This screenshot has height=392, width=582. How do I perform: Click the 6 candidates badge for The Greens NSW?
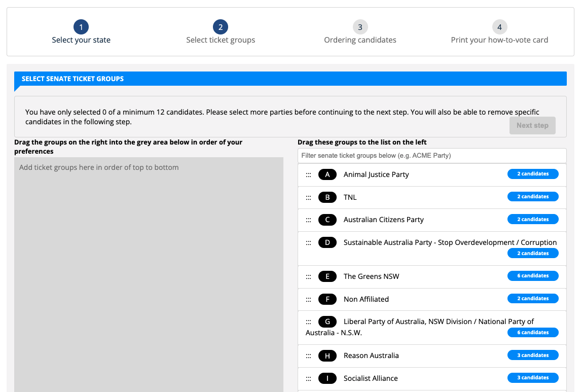click(533, 276)
